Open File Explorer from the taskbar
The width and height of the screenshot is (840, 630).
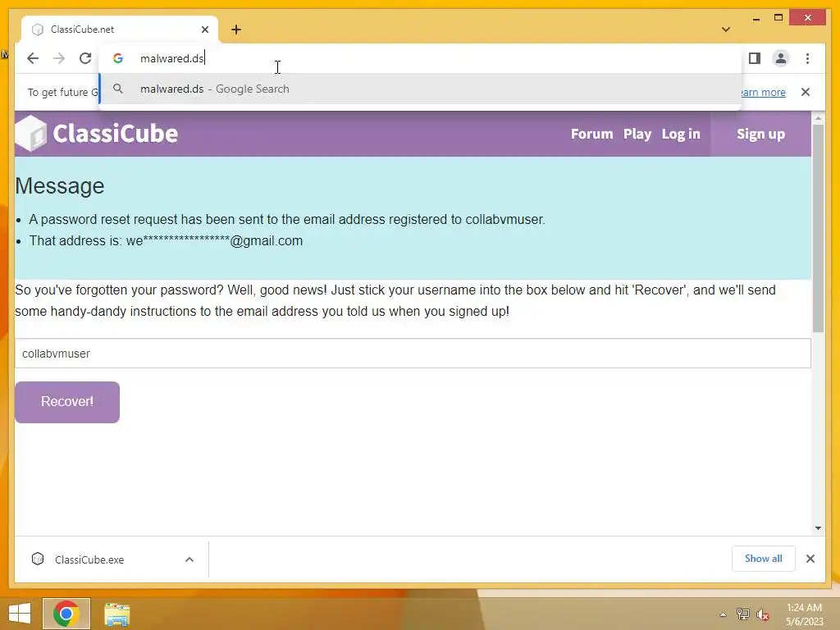[116, 614]
